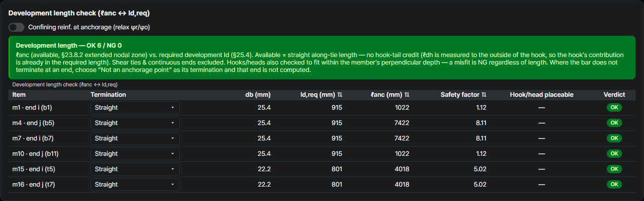Select row label m7 · end i (b7)
The image size is (644, 201).
coord(33,138)
